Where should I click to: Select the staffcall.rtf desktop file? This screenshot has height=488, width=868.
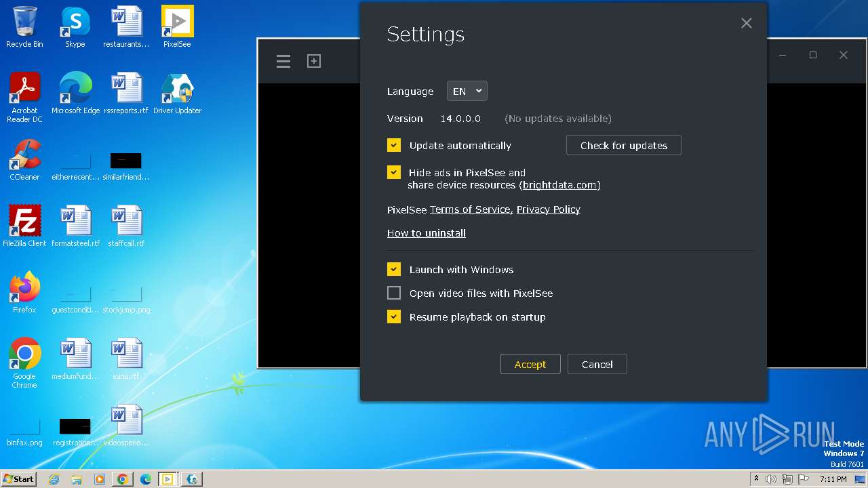pos(126,226)
